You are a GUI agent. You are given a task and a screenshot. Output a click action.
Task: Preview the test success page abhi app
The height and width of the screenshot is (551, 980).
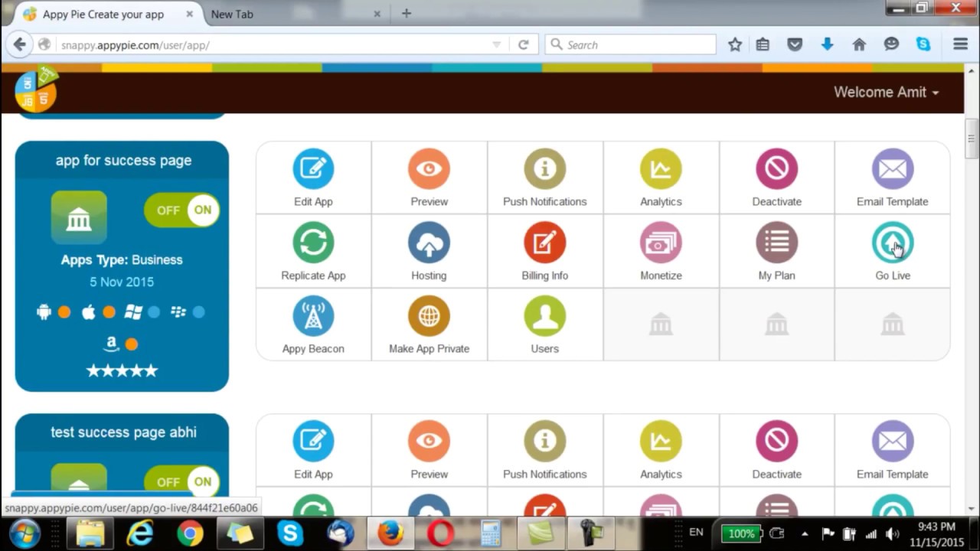click(x=429, y=450)
